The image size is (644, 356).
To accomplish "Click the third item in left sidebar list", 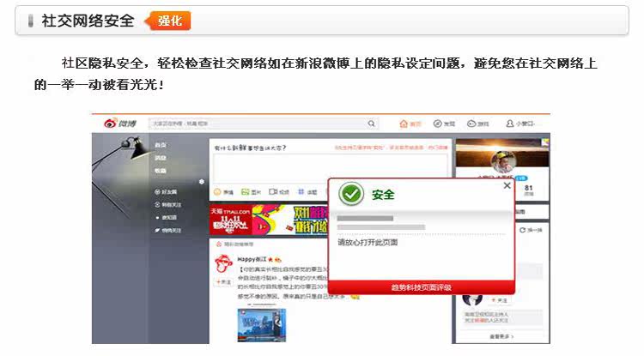I will click(x=161, y=171).
